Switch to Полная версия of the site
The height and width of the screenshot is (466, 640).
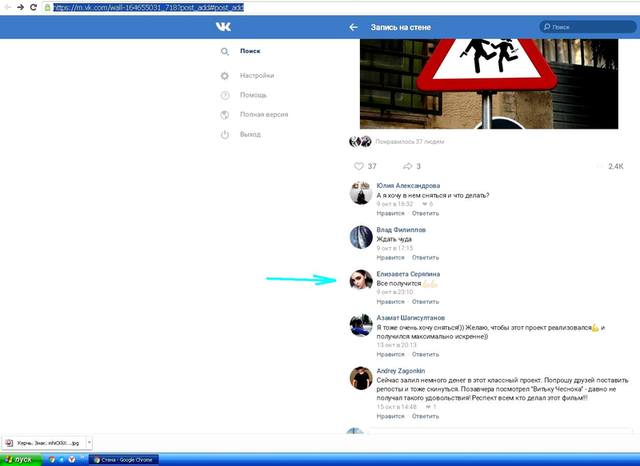click(264, 115)
